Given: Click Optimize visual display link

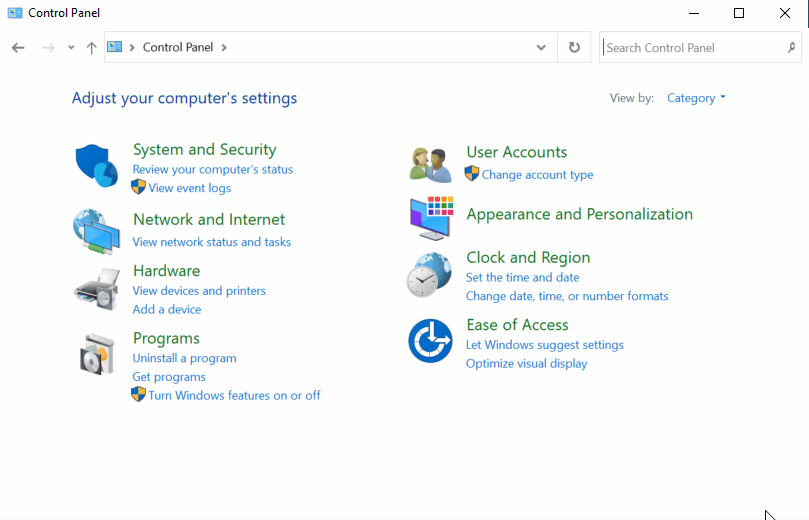Looking at the screenshot, I should pos(526,364).
